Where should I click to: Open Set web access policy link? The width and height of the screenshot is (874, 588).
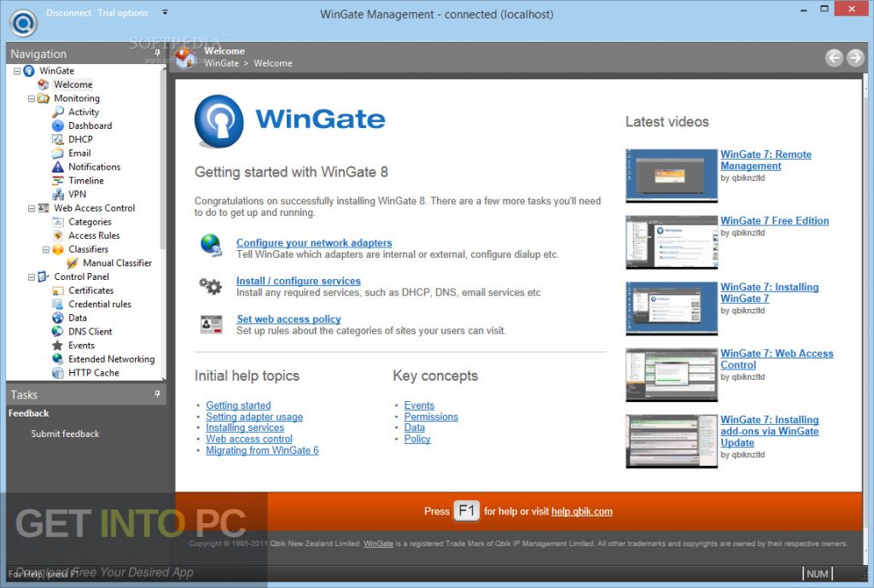pos(288,319)
